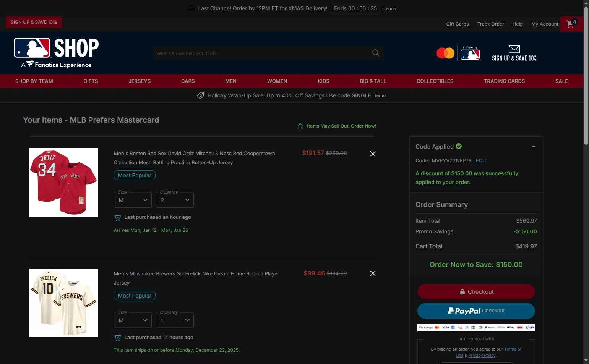Click the envelope Sign Up & Save icon
This screenshot has height=364, width=589.
click(x=514, y=53)
